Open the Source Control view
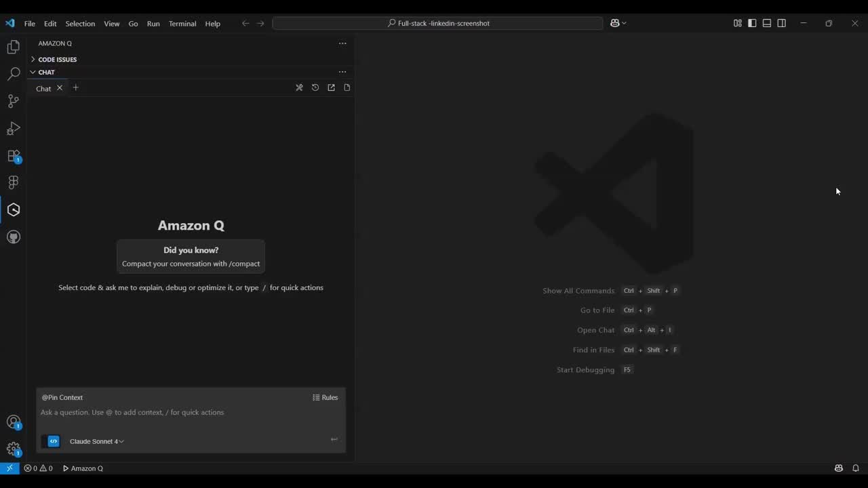Viewport: 868px width, 488px height. 14,101
